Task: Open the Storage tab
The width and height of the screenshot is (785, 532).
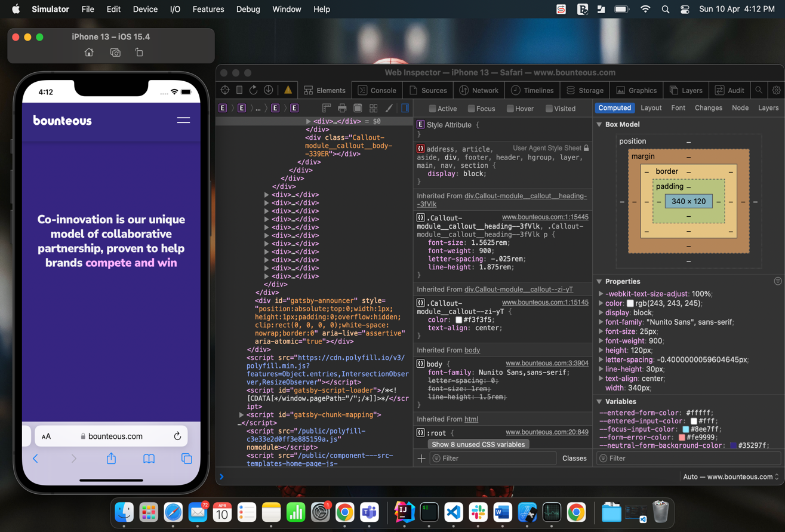Action: (x=585, y=90)
